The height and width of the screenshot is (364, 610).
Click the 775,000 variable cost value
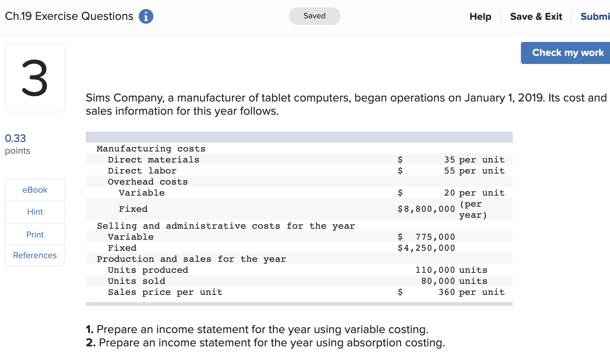point(435,237)
